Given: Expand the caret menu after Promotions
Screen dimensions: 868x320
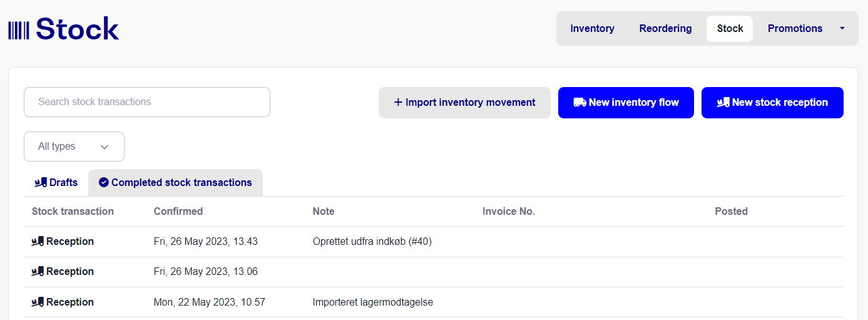Looking at the screenshot, I should click(x=842, y=28).
